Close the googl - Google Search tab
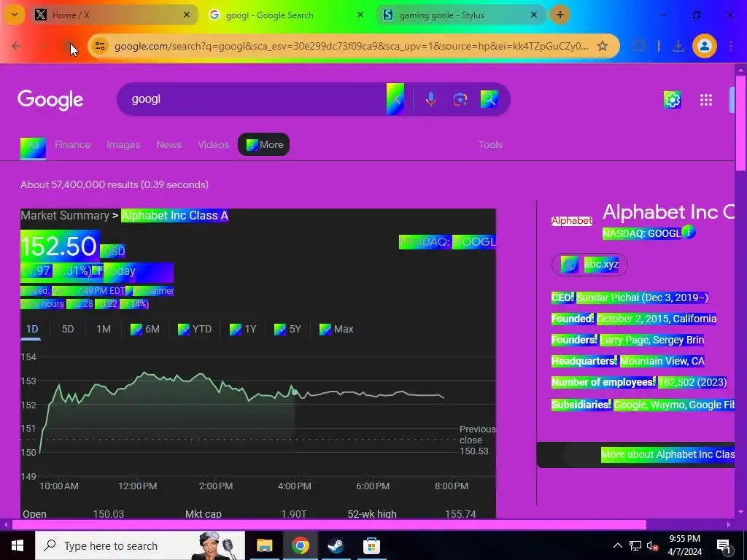Screen dimensions: 747x560 [x=360, y=15]
